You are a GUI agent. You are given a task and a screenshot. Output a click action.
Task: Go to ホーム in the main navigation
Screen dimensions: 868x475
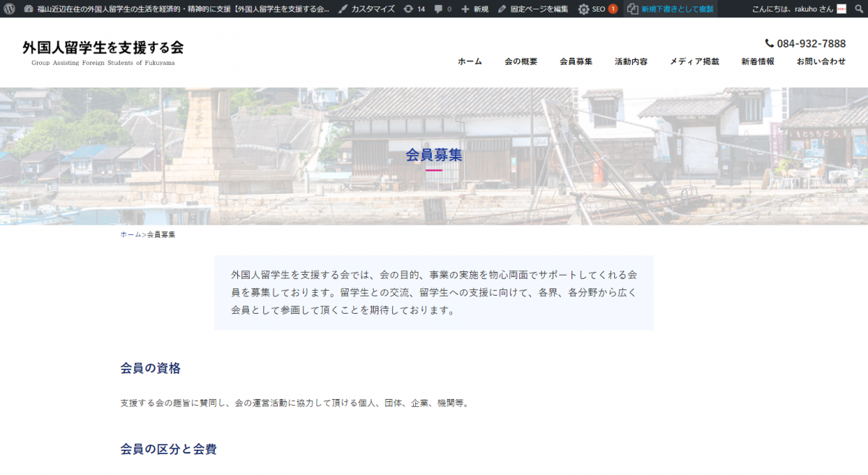pos(469,61)
